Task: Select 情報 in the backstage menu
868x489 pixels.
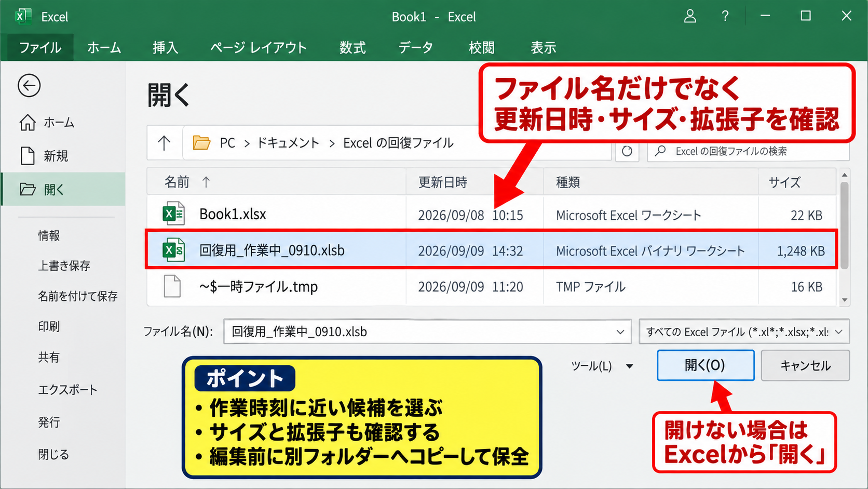Action: [x=49, y=235]
